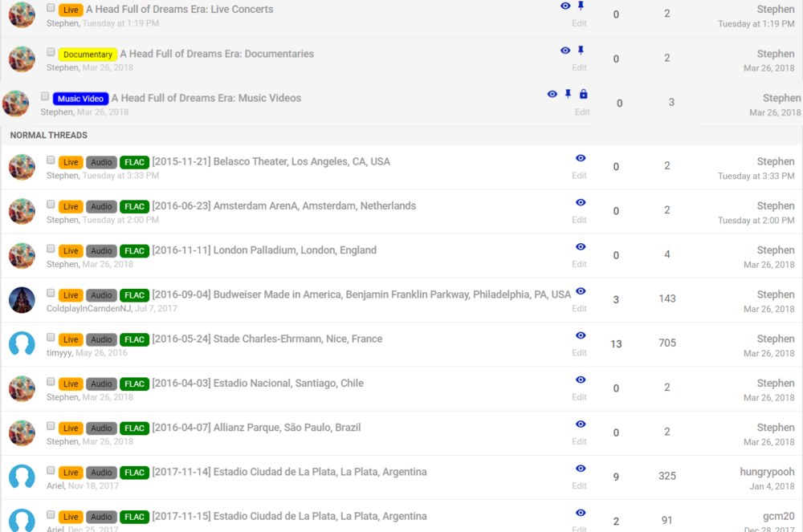Click the 13 replies count
Viewport: 803px width, 532px height.
(616, 343)
